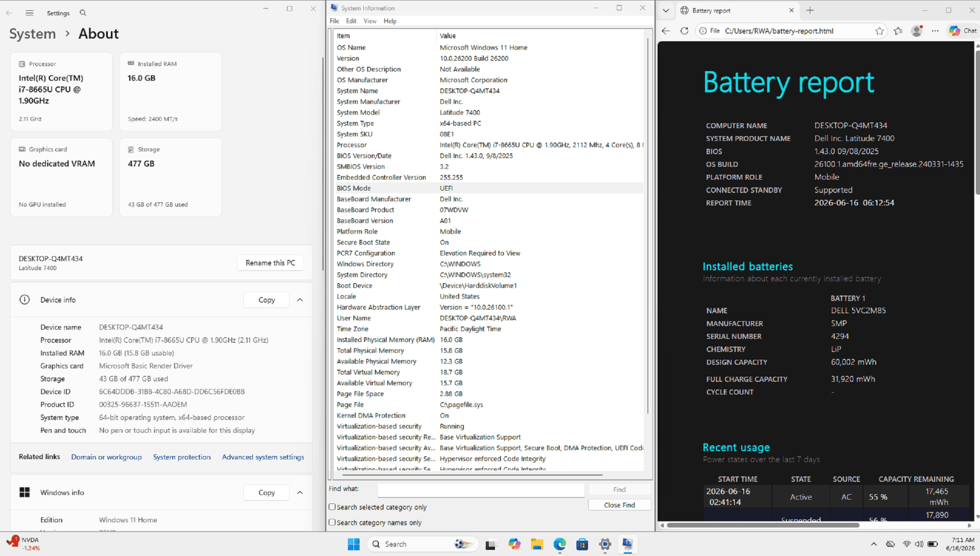Click Close Find button

tap(619, 505)
